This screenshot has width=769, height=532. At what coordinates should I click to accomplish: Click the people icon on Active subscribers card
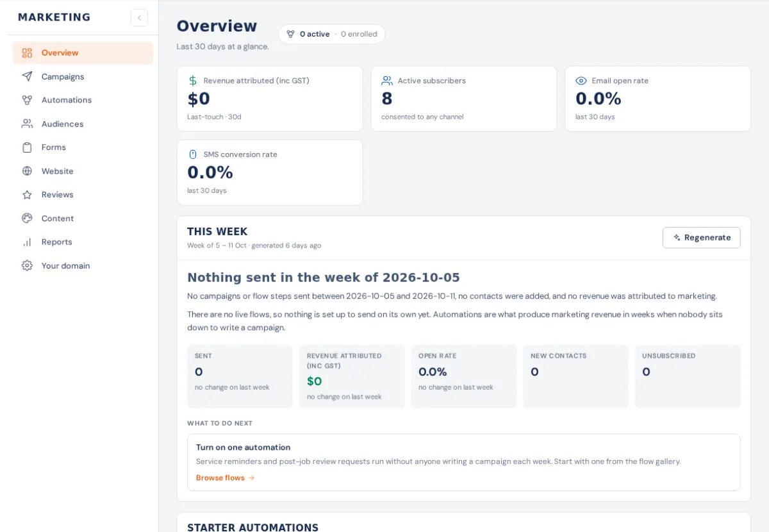coord(387,81)
